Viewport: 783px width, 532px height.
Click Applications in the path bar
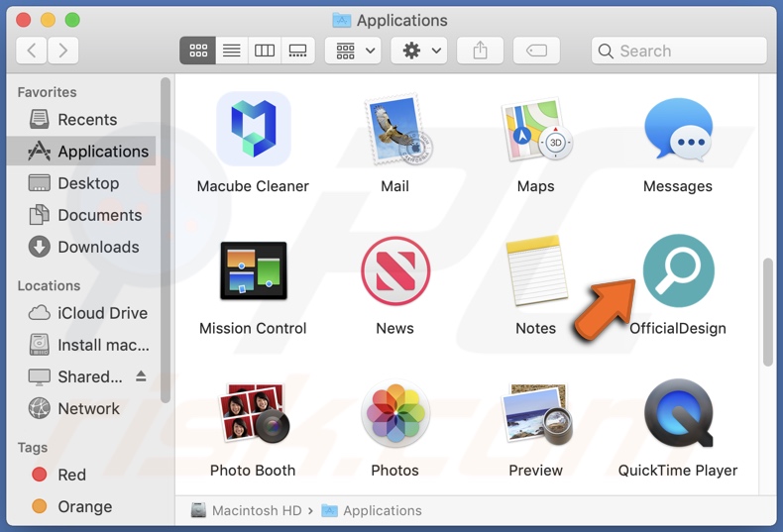click(x=372, y=510)
